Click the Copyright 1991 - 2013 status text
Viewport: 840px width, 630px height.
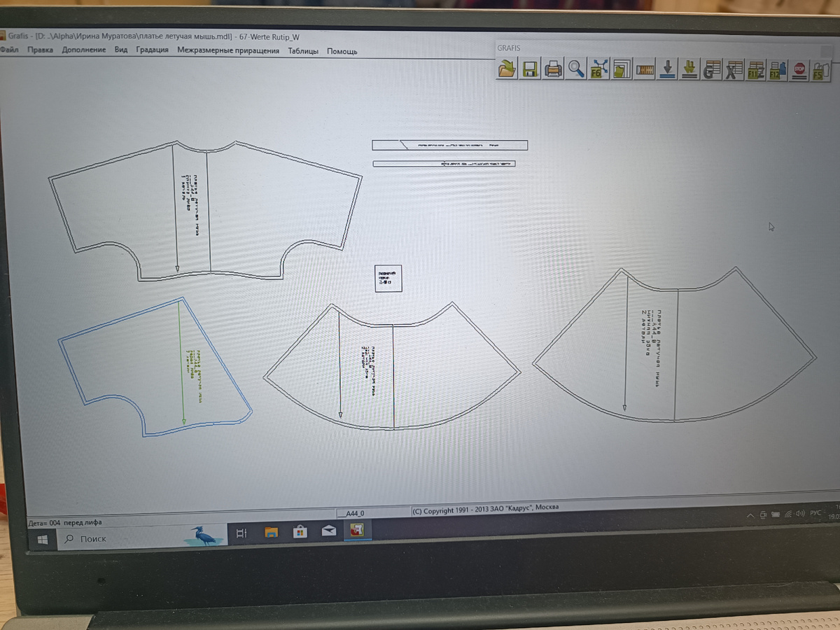[486, 508]
